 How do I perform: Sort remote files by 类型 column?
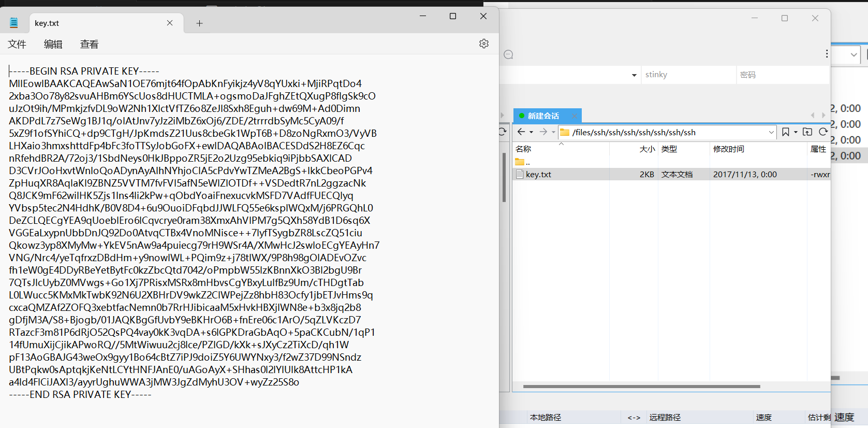click(684, 149)
